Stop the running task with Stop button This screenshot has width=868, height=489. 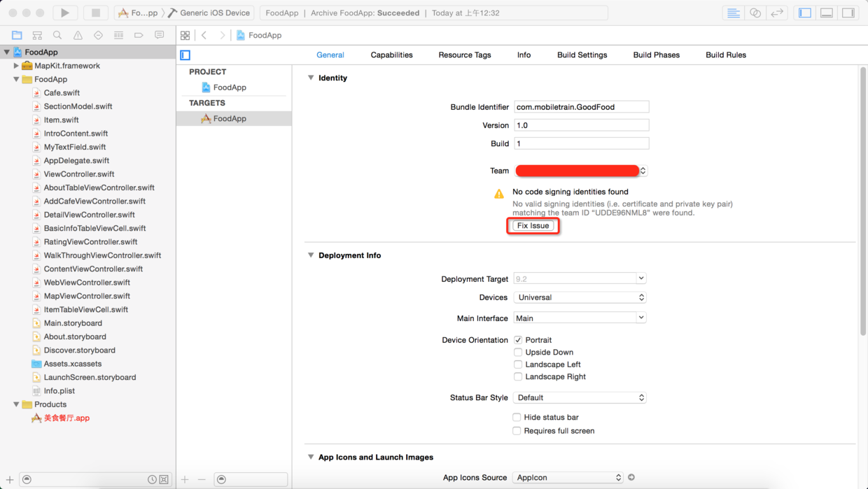click(96, 13)
